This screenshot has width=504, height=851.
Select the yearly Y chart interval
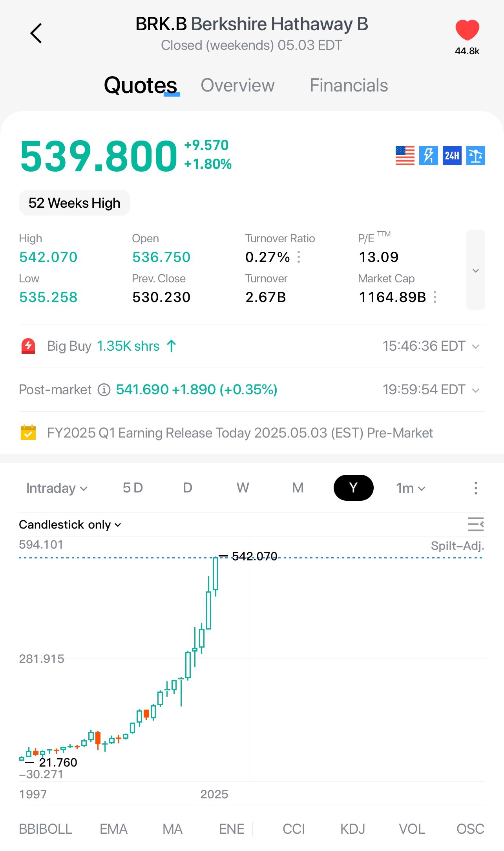coord(353,488)
